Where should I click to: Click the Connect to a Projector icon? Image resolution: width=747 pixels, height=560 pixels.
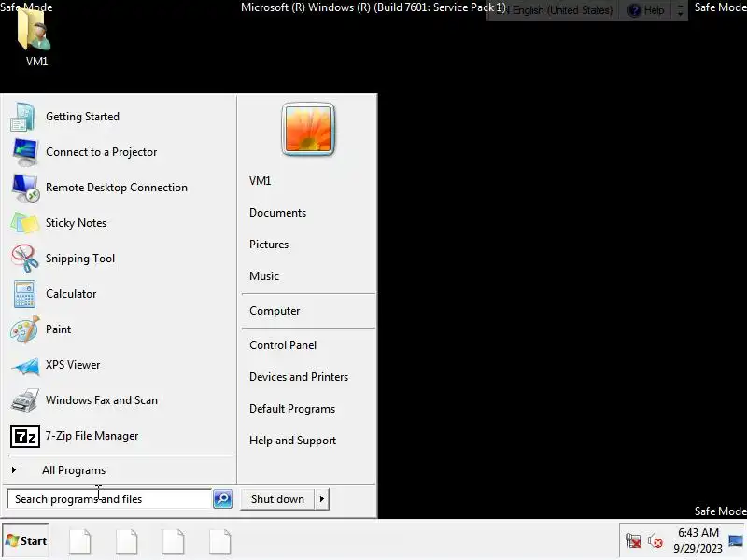click(x=25, y=152)
